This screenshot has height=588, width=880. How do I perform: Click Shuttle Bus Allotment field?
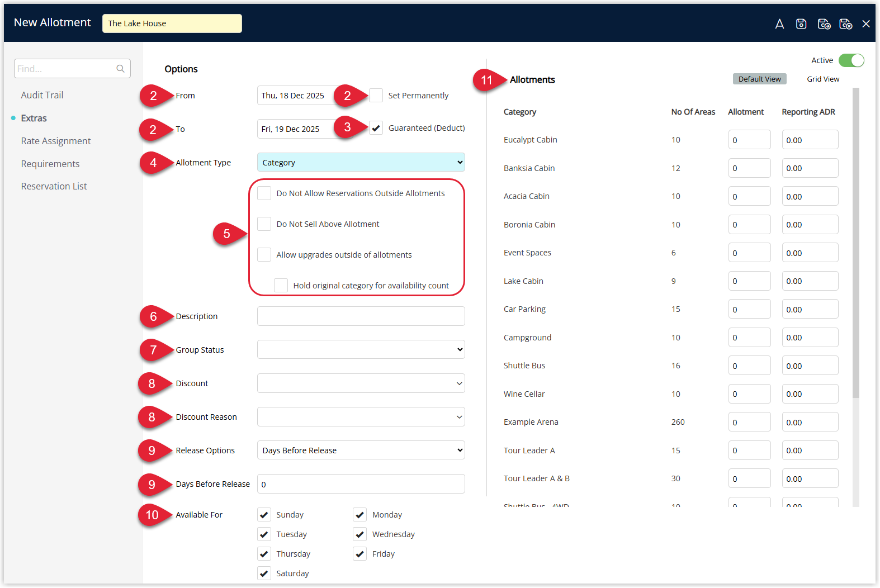click(x=750, y=366)
